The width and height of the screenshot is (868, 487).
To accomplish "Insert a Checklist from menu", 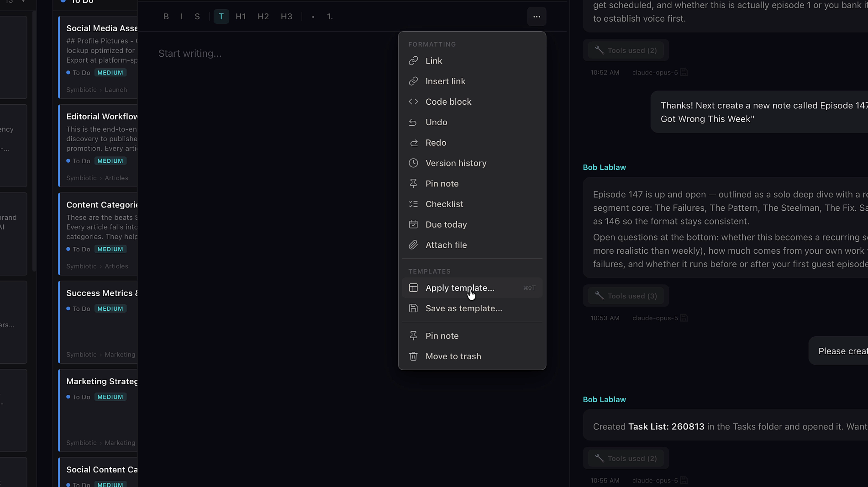I will [x=472, y=204].
